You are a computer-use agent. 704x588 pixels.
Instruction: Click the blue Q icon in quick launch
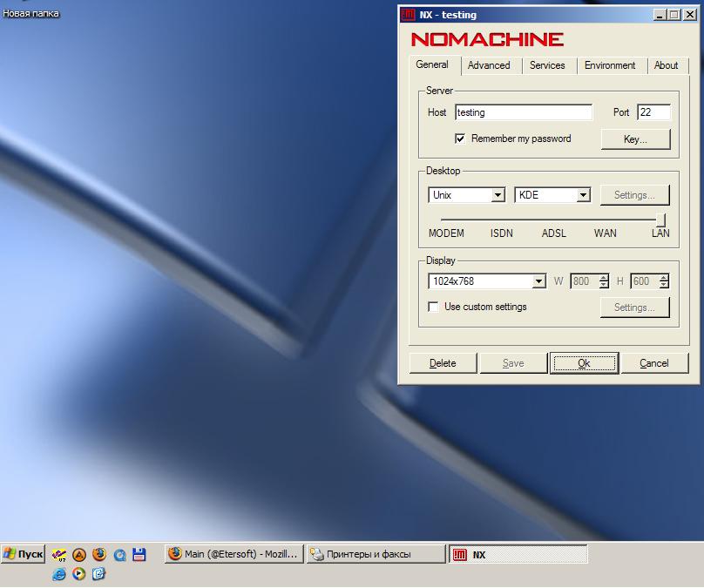click(119, 554)
